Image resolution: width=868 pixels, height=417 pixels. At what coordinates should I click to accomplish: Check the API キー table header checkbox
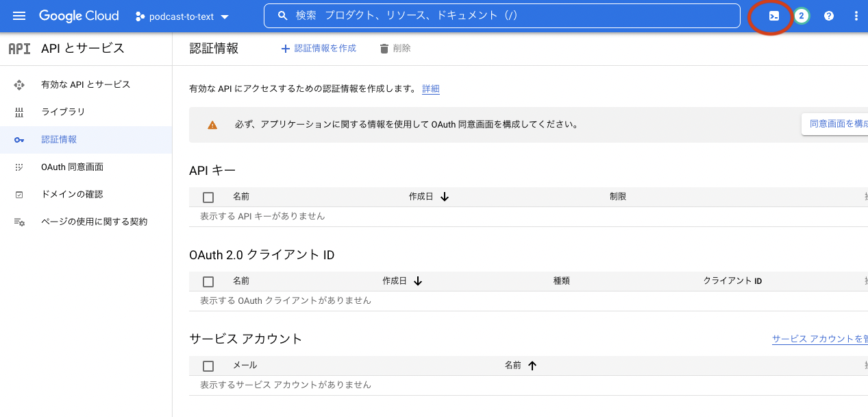(208, 197)
